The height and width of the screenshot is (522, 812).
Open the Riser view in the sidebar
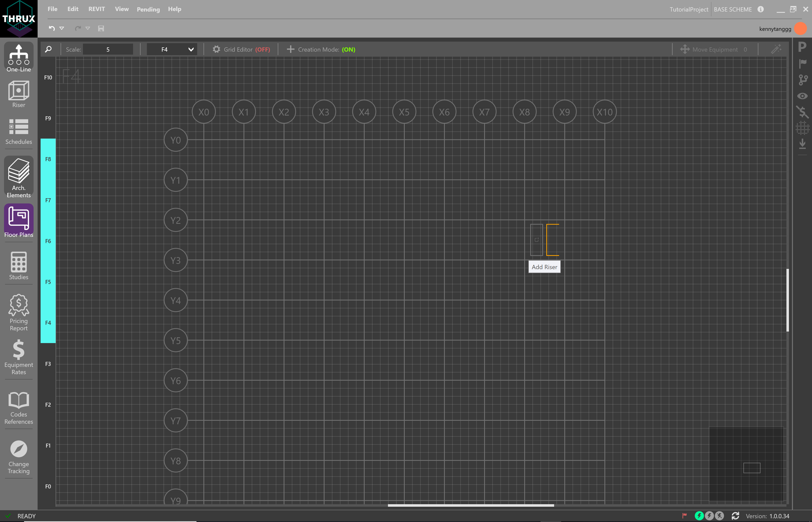(x=19, y=94)
